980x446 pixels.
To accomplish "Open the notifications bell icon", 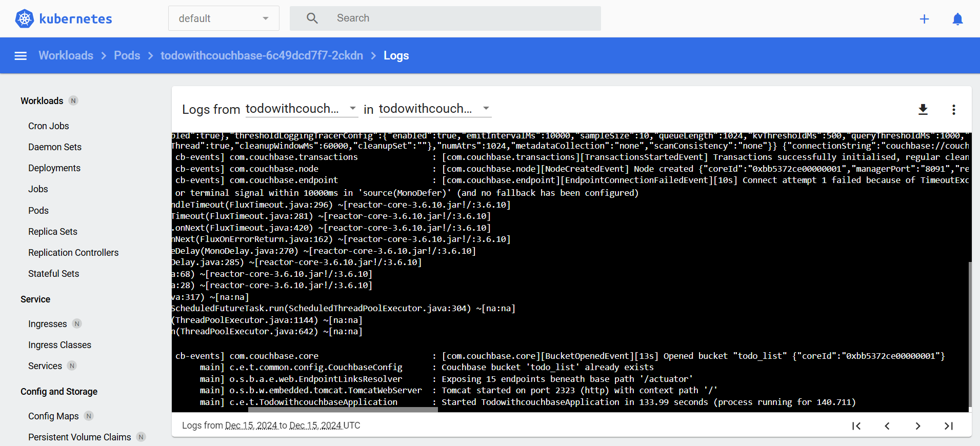I will coord(957,19).
